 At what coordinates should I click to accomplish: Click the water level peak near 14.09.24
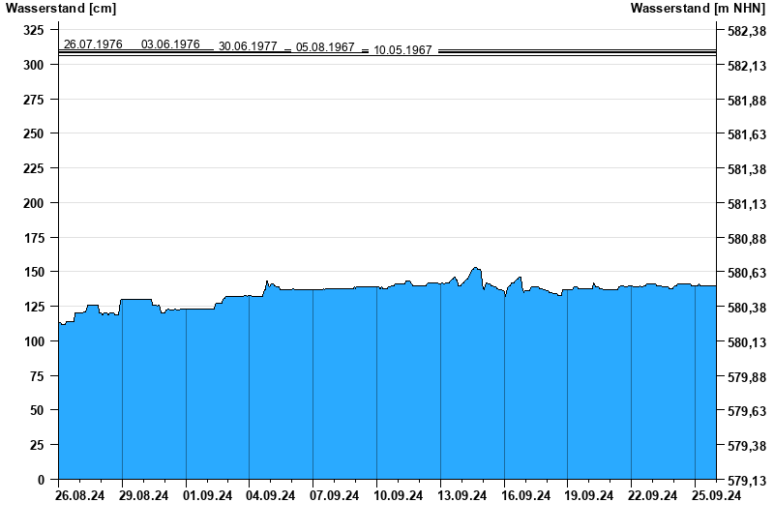[475, 269]
